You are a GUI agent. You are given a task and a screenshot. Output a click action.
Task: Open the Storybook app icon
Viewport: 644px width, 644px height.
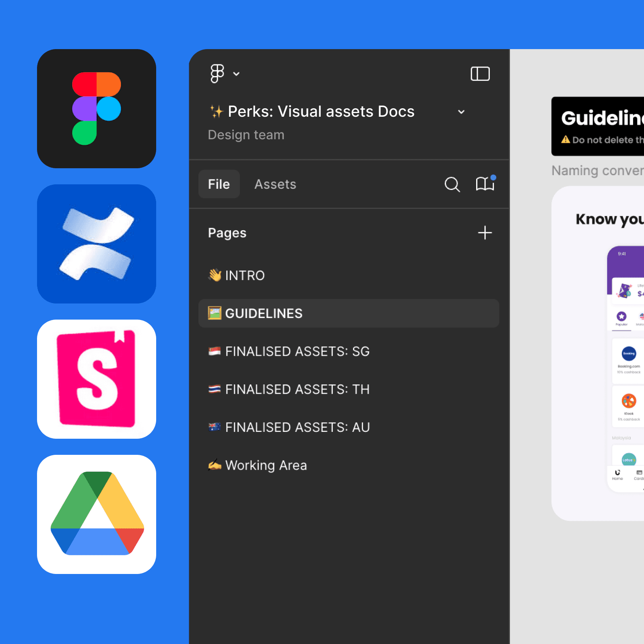point(97,379)
